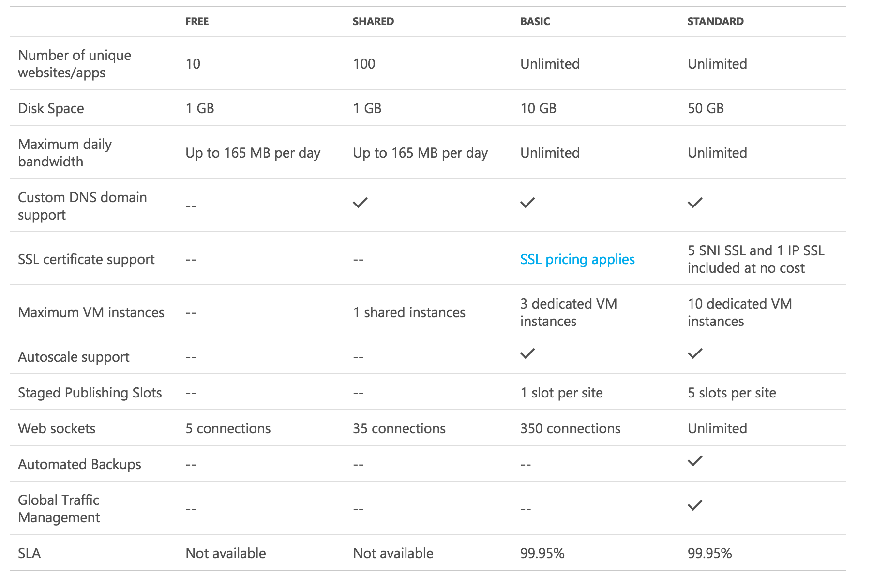Click the 'Staged Publishing Slots' row label
This screenshot has width=873, height=588.
(90, 393)
